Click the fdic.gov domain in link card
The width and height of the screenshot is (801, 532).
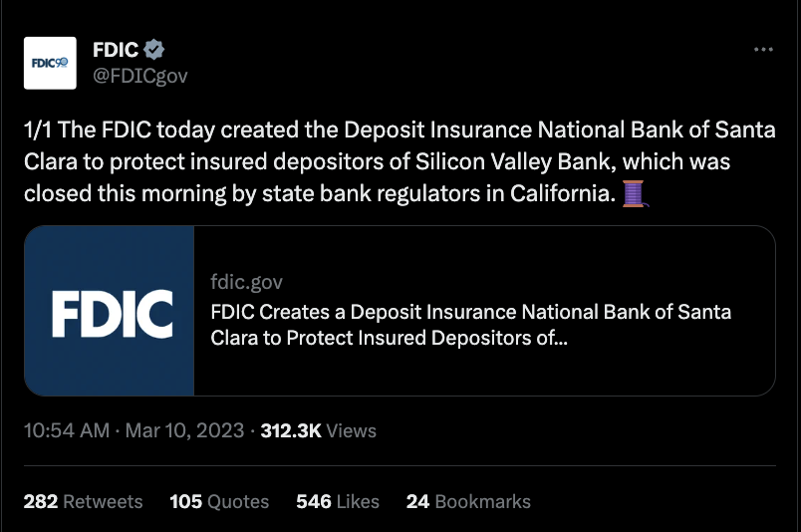coord(247,282)
